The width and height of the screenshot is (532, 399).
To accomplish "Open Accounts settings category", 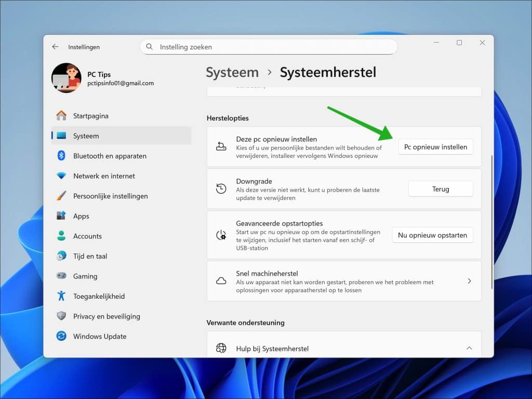I will click(122, 236).
